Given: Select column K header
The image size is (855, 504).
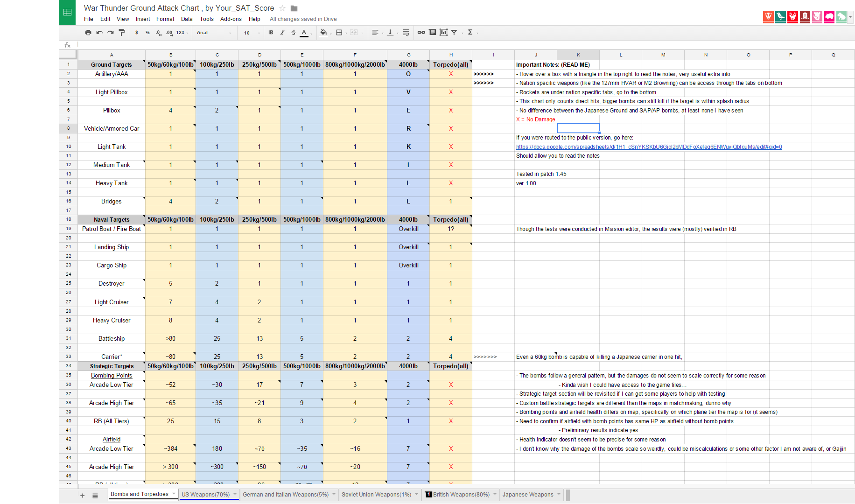Looking at the screenshot, I should (578, 55).
